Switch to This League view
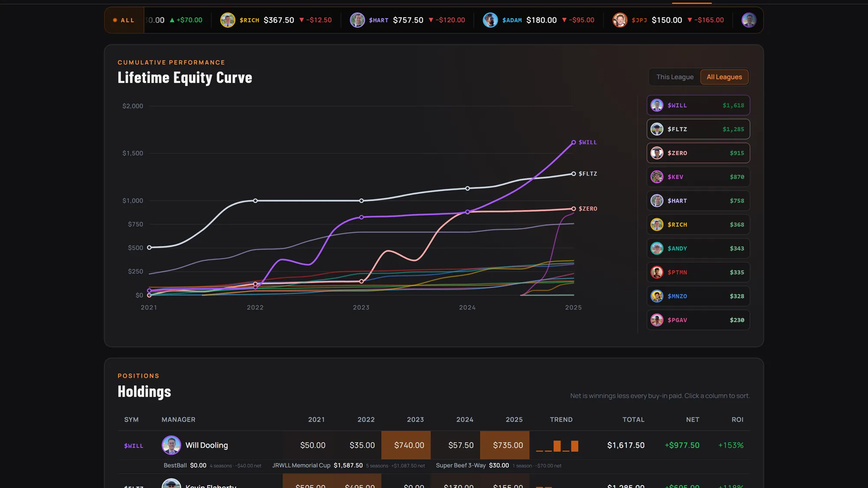This screenshot has width=868, height=488. click(x=675, y=77)
